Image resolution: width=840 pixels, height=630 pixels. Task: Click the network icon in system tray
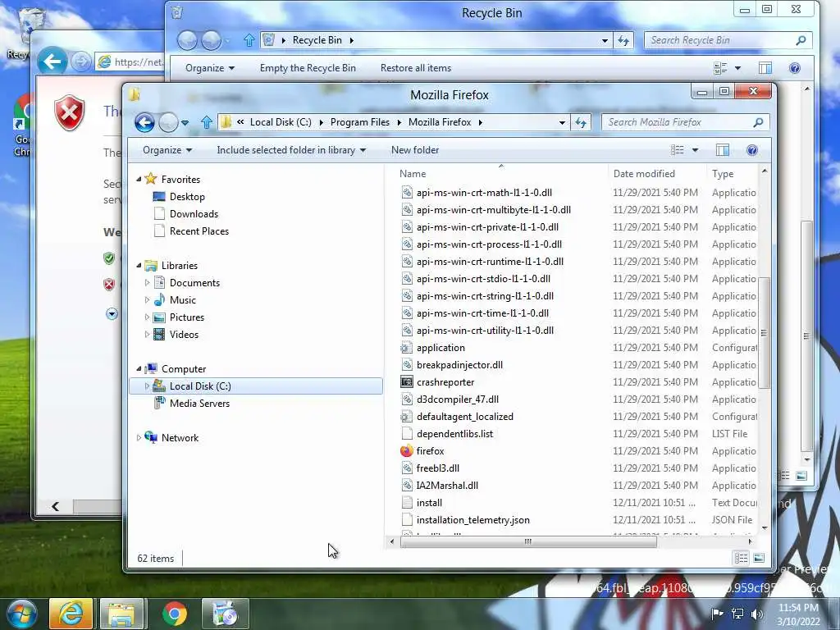point(737,614)
